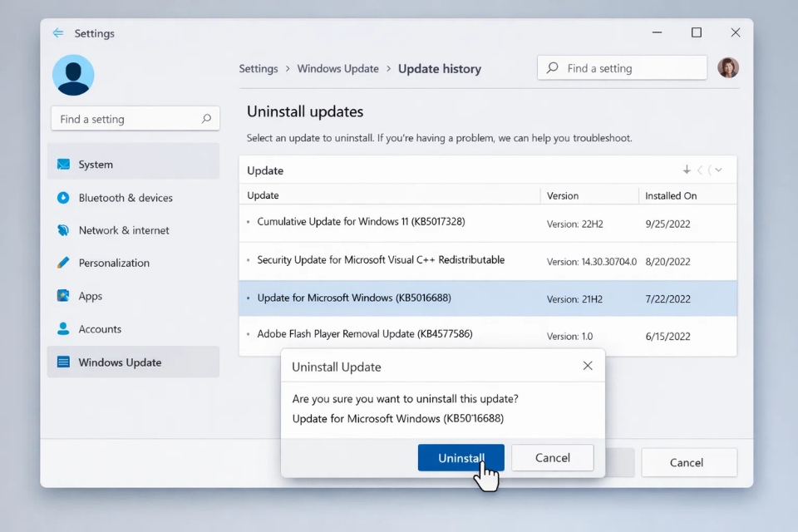Image resolution: width=798 pixels, height=532 pixels.
Task: Collapse the Update group using its chevron
Action: tap(709, 170)
